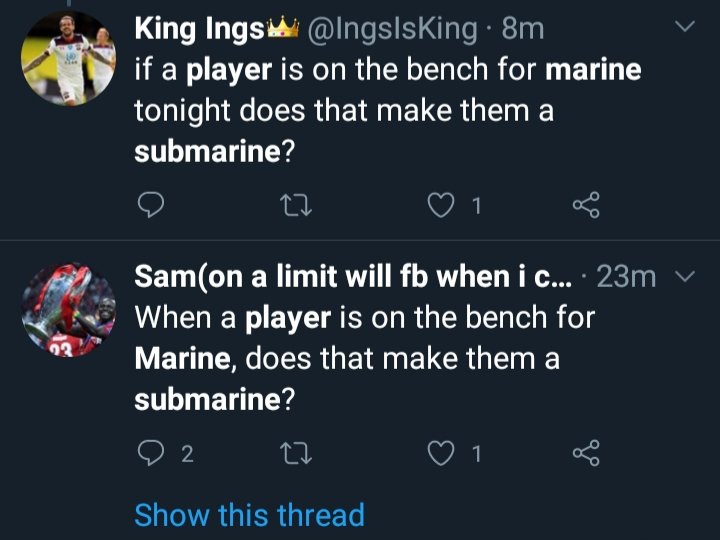The height and width of the screenshot is (540, 720).
Task: Reply to King Ings' tweet
Action: click(149, 206)
